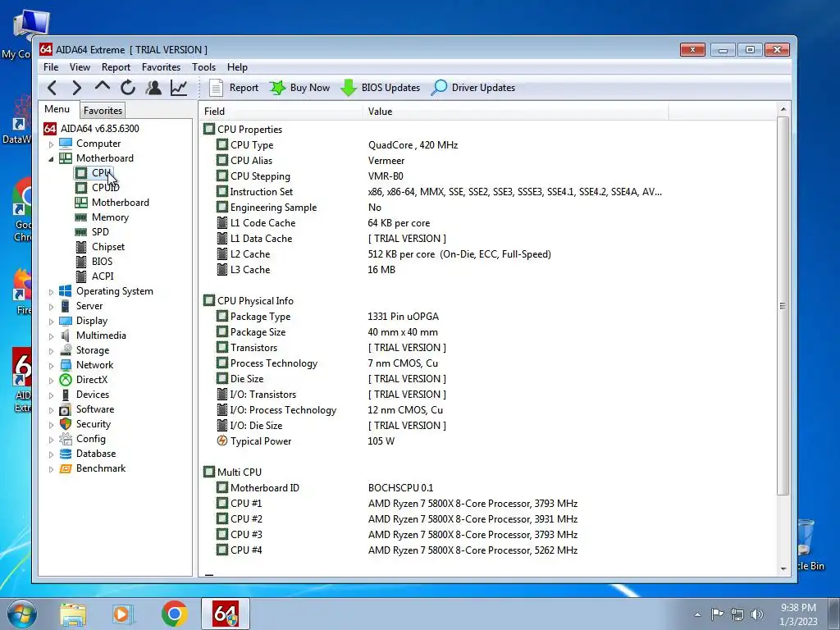Click the Report toolbar button
The height and width of the screenshot is (630, 840).
234,88
